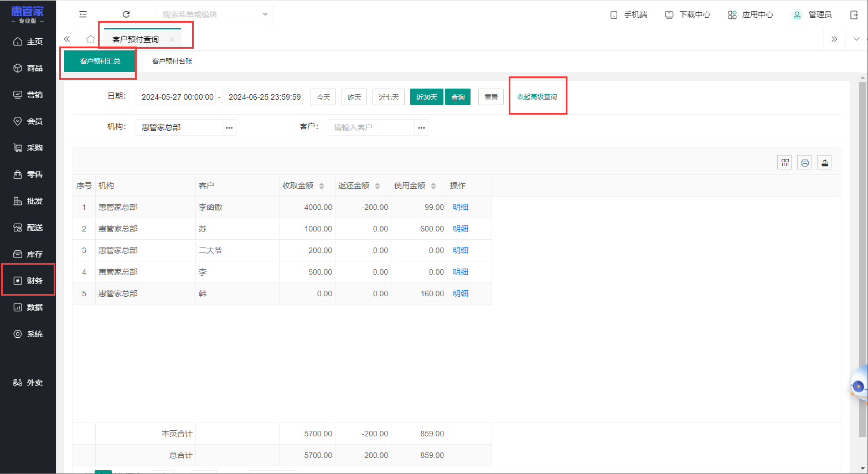Click the end date field 2024-06-25

[x=264, y=97]
